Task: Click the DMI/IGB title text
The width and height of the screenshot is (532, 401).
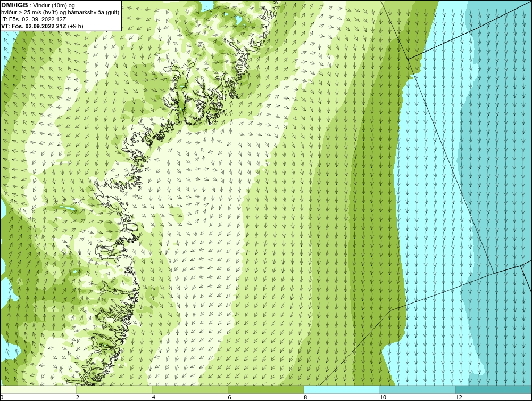Action: click(14, 5)
